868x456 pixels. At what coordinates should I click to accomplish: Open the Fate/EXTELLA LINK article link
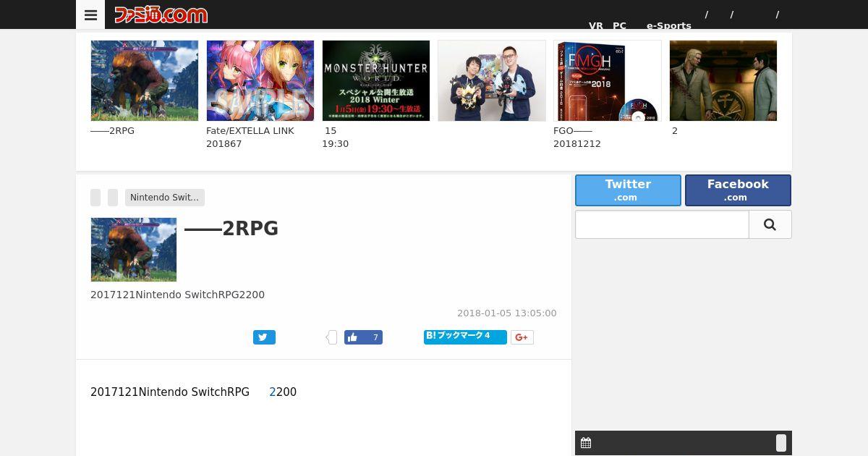[250, 138]
